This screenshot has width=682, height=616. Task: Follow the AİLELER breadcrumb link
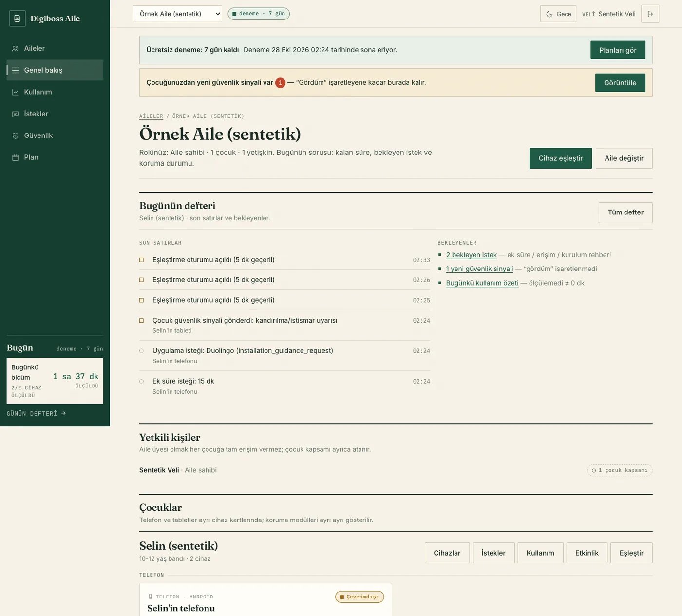point(151,116)
